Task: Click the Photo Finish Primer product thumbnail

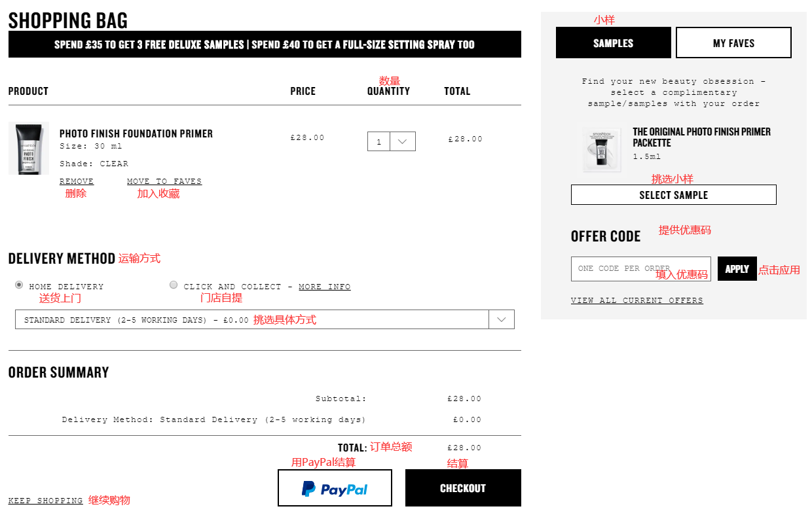Action: pyautogui.click(x=28, y=149)
